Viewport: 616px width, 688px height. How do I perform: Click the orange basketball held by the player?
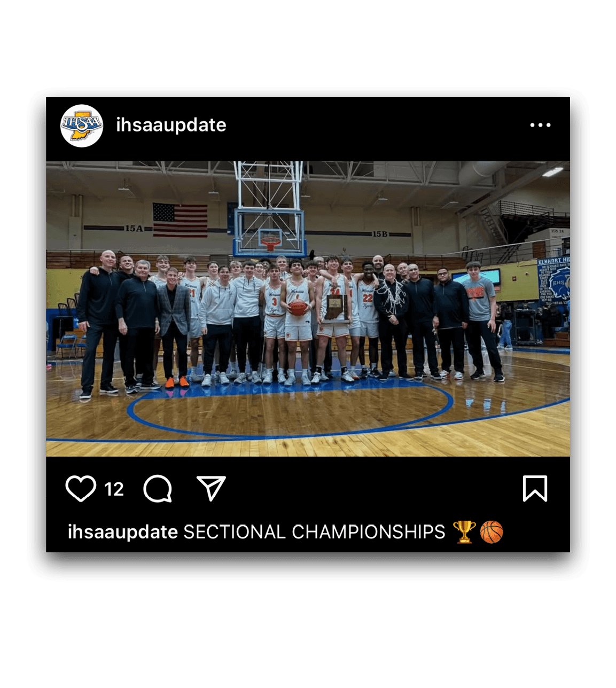click(298, 307)
